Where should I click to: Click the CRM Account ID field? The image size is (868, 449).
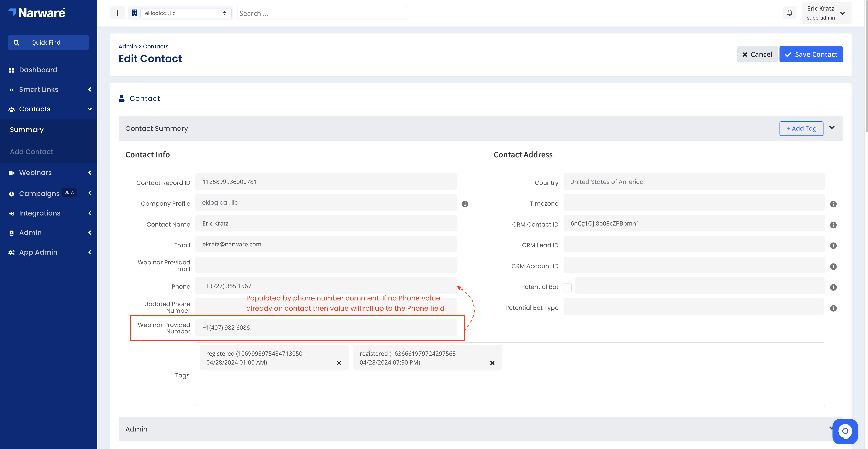tap(694, 265)
